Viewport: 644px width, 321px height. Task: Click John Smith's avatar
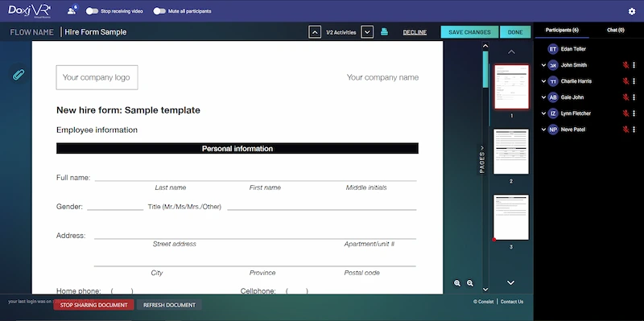[553, 65]
